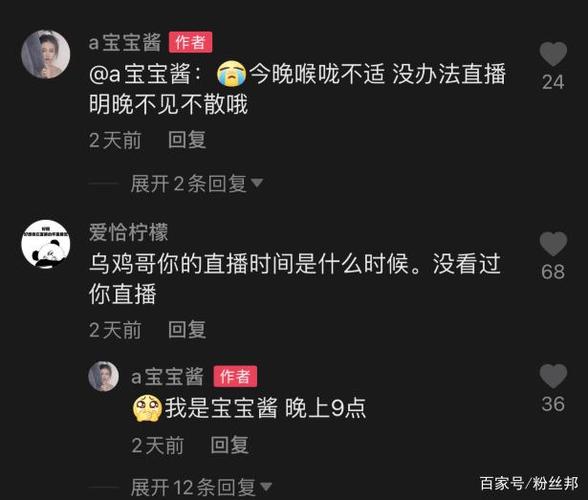The height and width of the screenshot is (500, 588).
Task: Like 爱恰柠檬's comment with 68 likes
Action: pos(553,243)
